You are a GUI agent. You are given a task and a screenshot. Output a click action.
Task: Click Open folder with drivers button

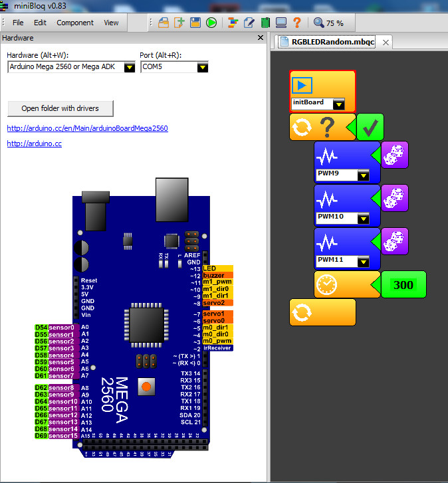coord(60,108)
